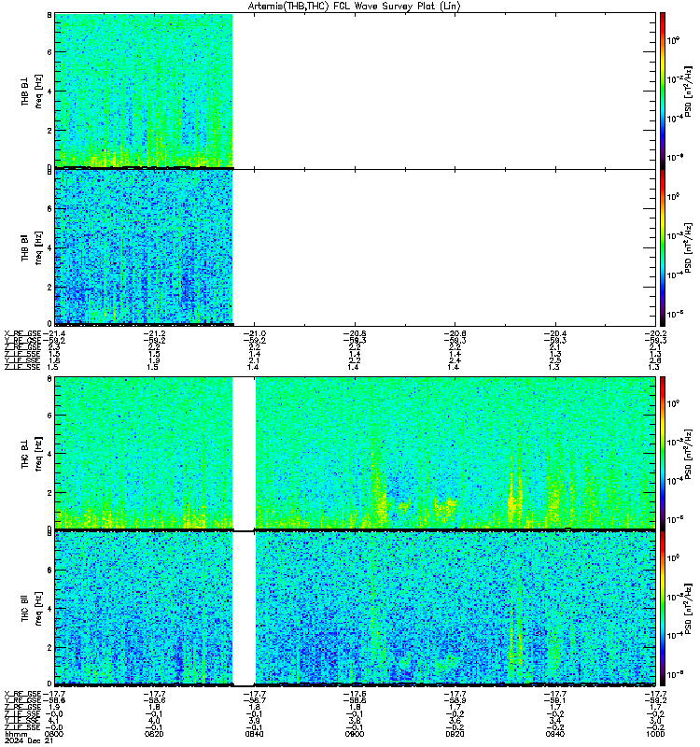Viewport: 700px width, 747px height.
Task: Click the 0820 time tick label
Action: tap(154, 734)
